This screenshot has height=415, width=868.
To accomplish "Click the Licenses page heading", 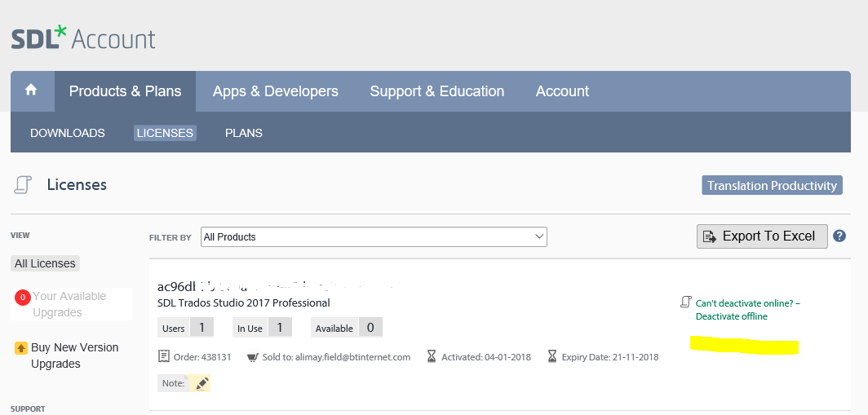I will (77, 185).
